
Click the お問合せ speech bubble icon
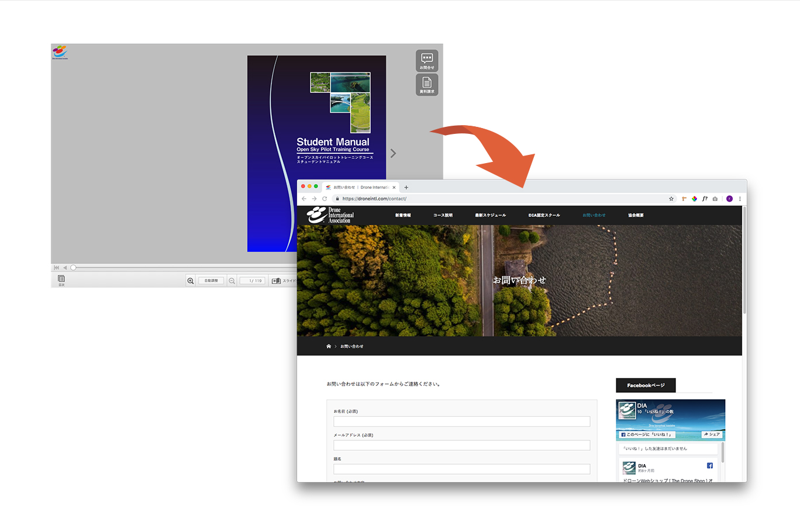pos(427,60)
